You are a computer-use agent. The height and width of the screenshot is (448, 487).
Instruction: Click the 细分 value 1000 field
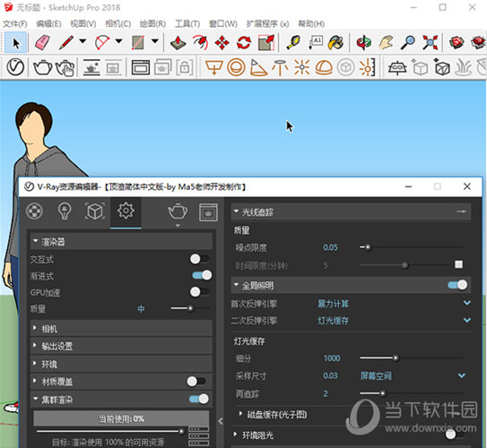332,358
